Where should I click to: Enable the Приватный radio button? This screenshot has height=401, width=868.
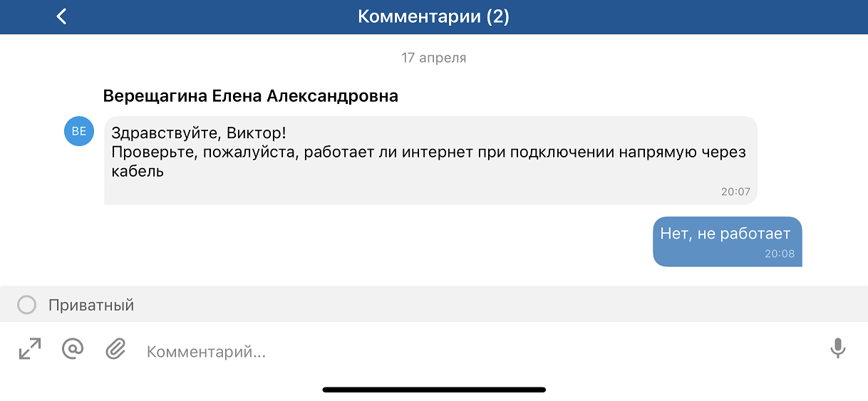27,306
